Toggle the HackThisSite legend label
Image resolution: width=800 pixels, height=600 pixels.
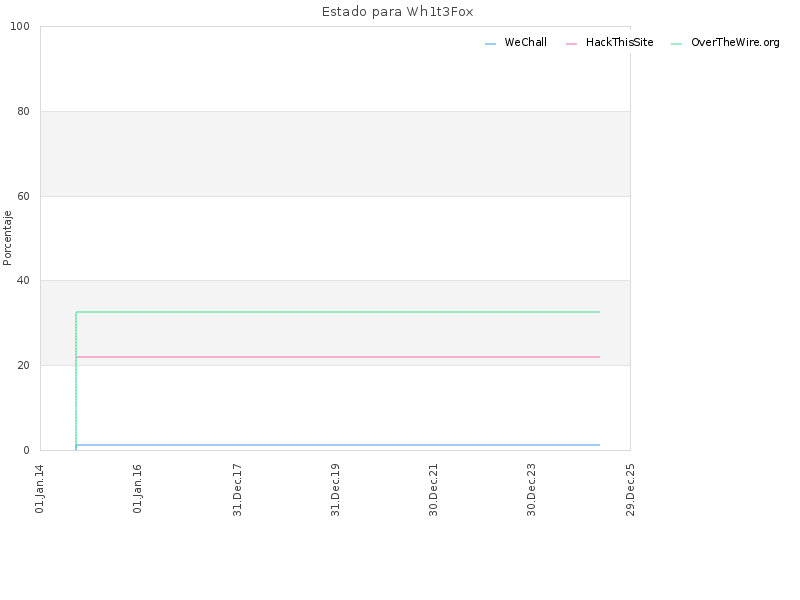coord(619,42)
